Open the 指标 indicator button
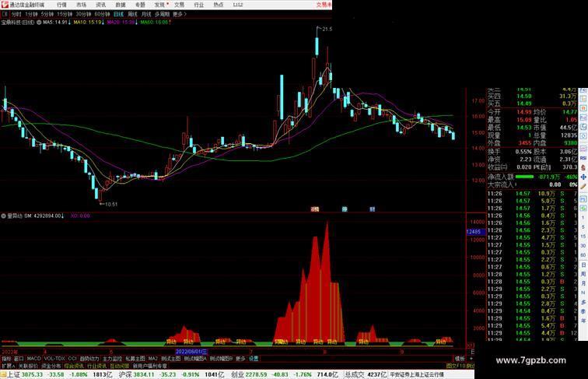588x379 pixels. click(x=7, y=359)
